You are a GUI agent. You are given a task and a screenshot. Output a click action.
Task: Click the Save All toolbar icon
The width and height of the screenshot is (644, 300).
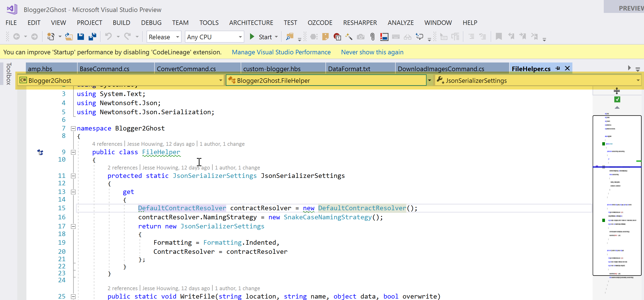92,37
